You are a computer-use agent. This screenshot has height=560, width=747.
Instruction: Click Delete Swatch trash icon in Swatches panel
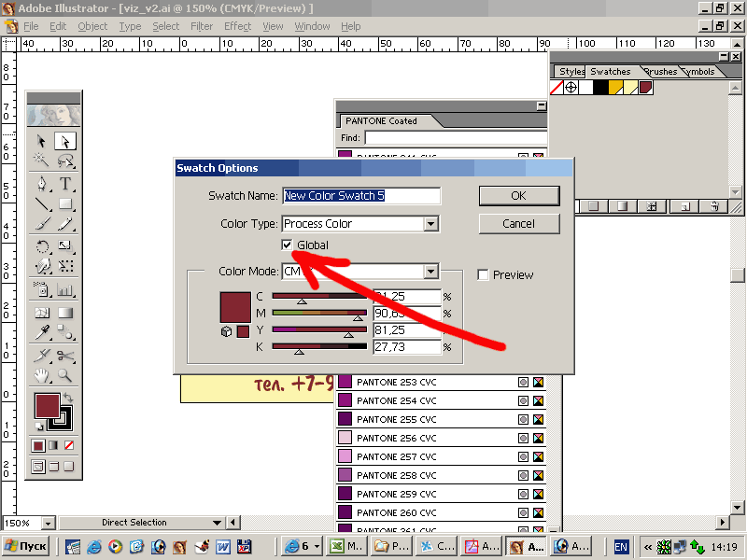click(x=714, y=206)
